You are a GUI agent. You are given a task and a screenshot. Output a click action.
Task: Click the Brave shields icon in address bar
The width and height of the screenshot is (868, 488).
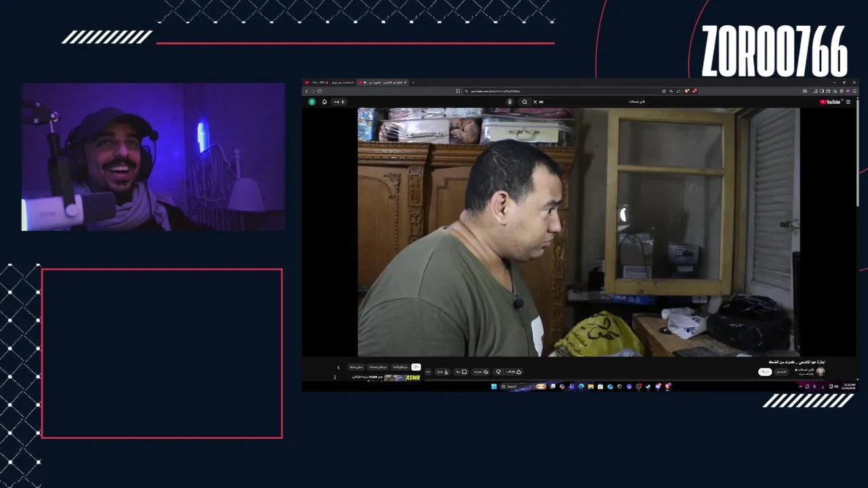click(687, 91)
